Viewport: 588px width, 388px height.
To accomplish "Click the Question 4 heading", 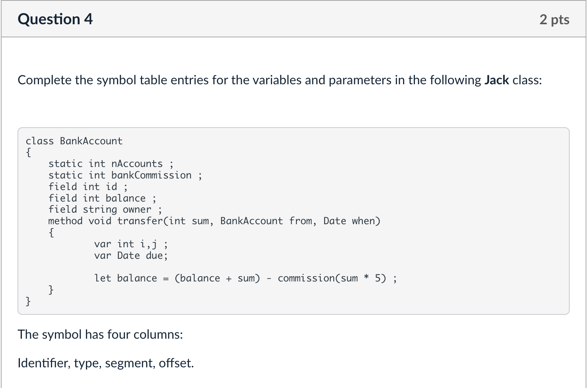I will [x=55, y=19].
